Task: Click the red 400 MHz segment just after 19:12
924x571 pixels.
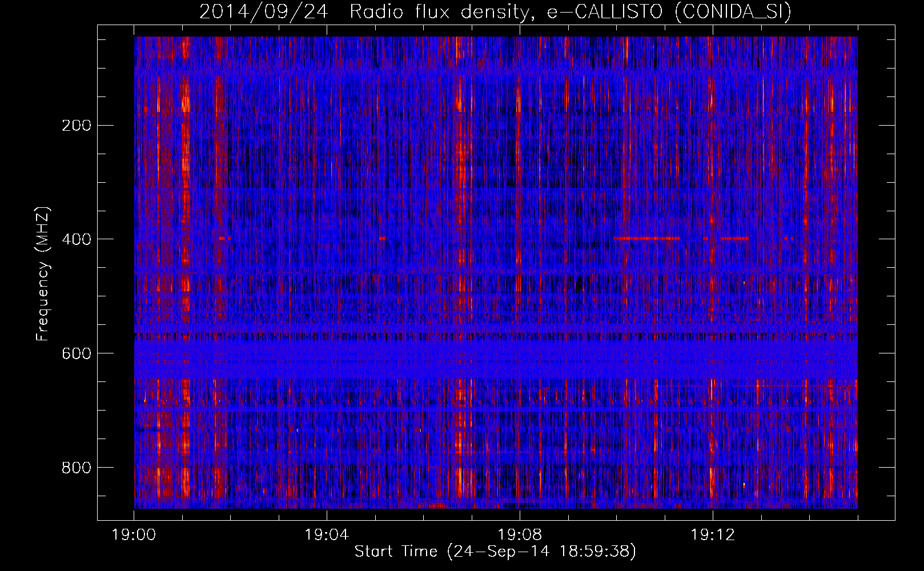Action: point(734,238)
